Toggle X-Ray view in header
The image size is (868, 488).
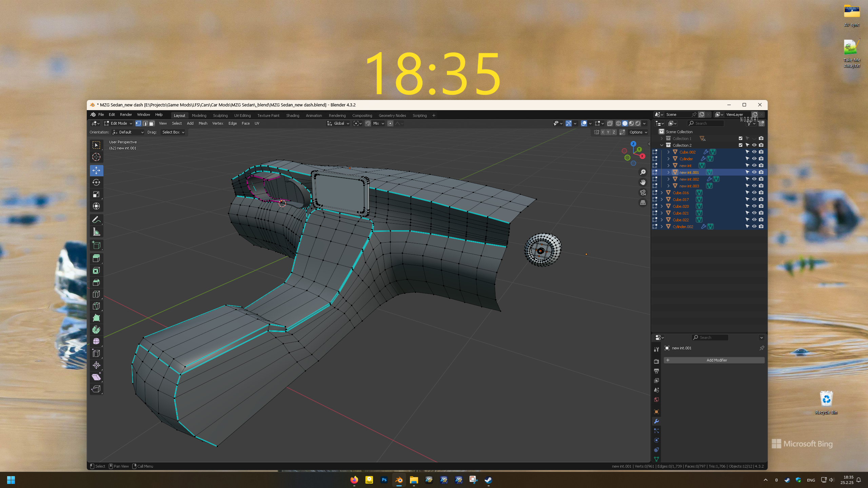pos(610,123)
